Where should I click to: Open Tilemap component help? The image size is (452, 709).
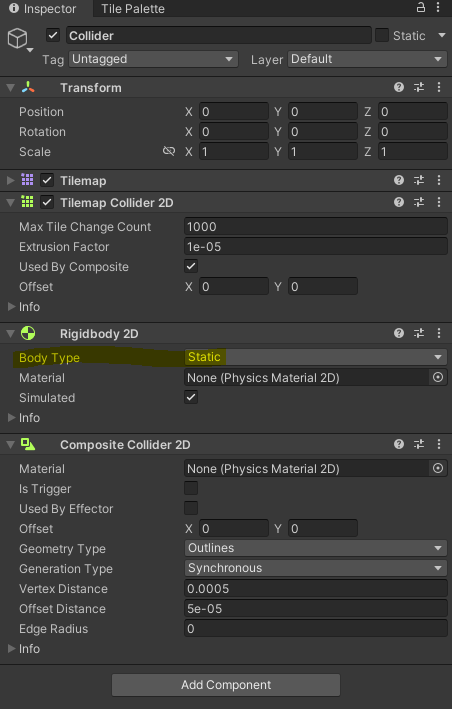point(399,180)
